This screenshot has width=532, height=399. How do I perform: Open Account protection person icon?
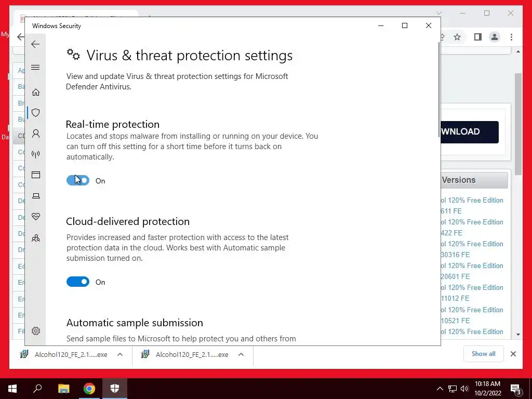tap(36, 134)
